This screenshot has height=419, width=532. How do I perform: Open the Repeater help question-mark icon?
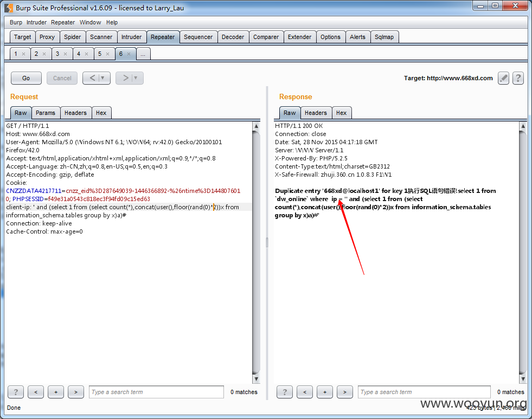pos(518,78)
